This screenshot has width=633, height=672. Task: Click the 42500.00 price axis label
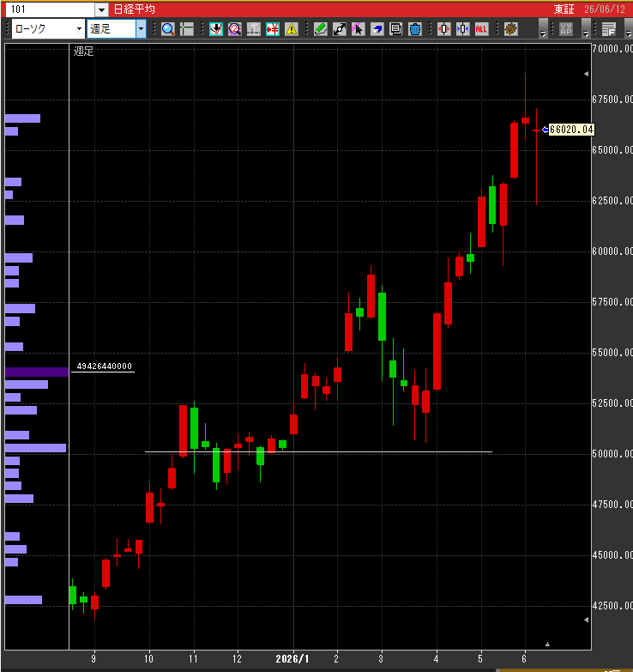tap(612, 606)
